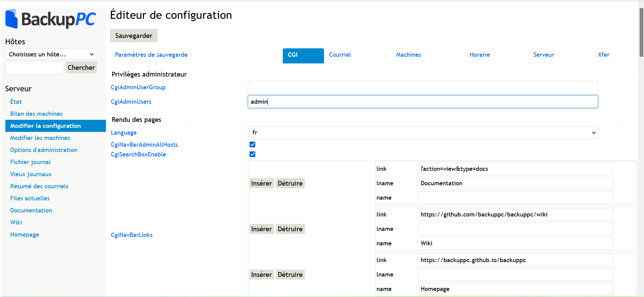Image resolution: width=644 pixels, height=297 pixels.
Task: Switch to the Courriel tab
Action: click(x=340, y=55)
